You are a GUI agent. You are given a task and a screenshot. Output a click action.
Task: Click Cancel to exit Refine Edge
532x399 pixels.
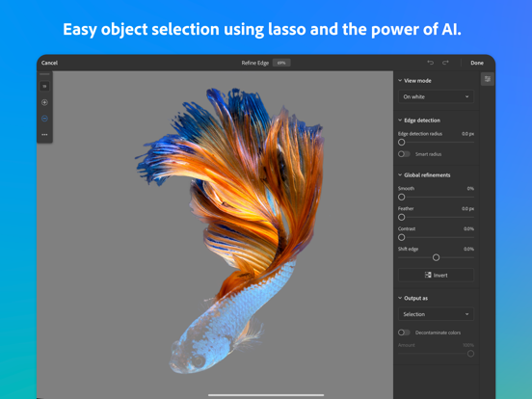click(49, 63)
